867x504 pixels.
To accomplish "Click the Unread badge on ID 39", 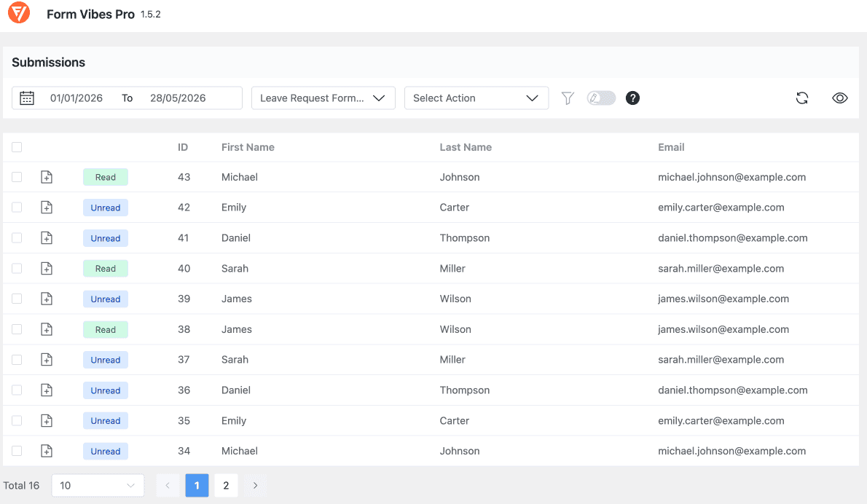I will 106,299.
